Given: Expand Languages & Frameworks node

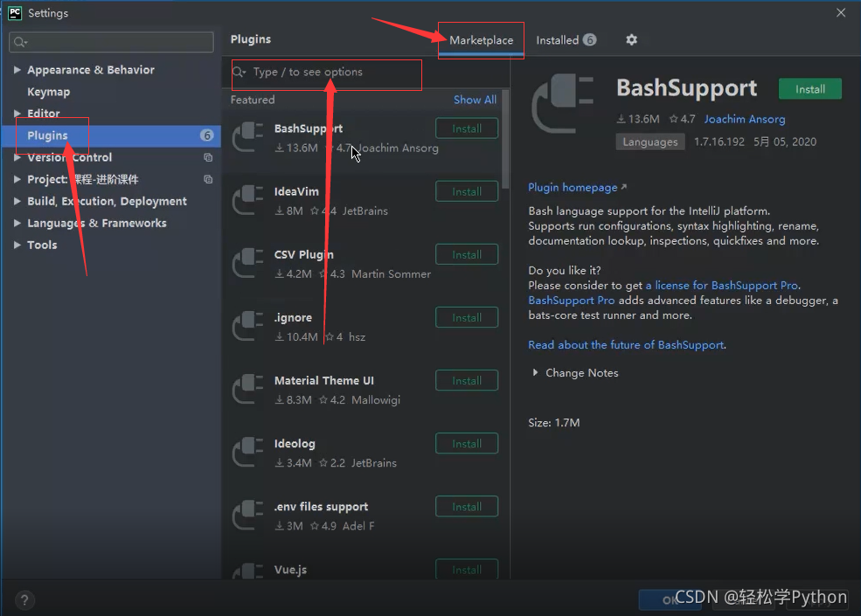Looking at the screenshot, I should pos(17,224).
